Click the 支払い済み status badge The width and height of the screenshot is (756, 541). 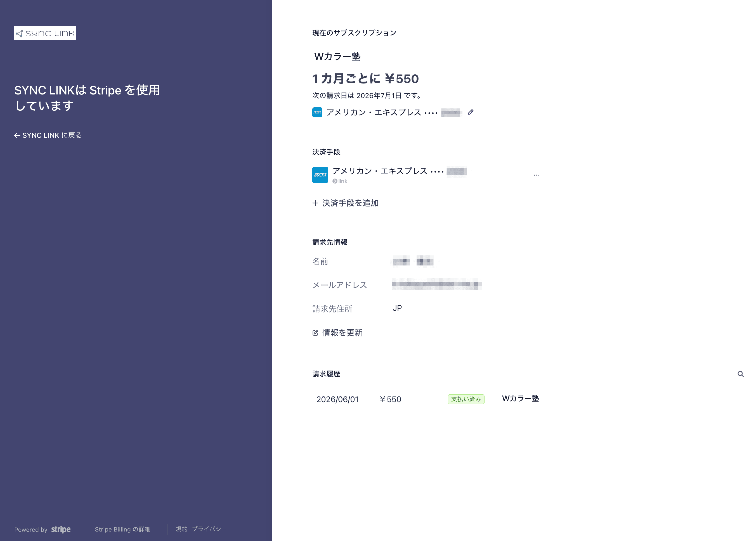466,399
